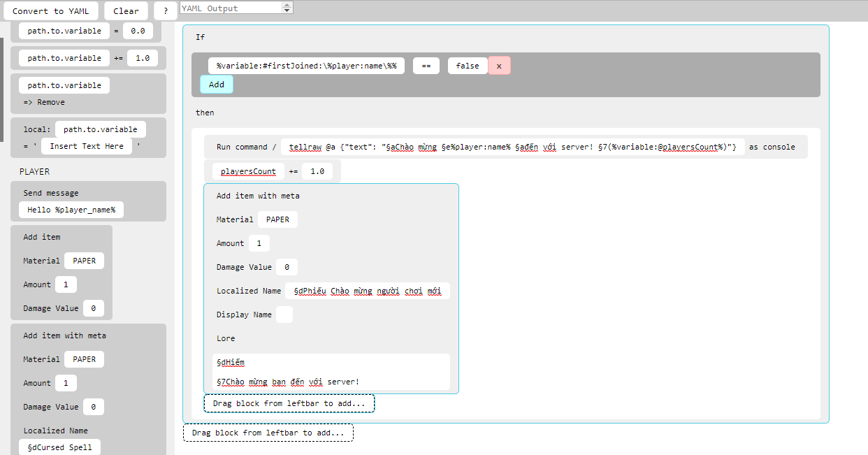
Task: Select the %variable:#firstJoined condition field
Action: pos(306,65)
